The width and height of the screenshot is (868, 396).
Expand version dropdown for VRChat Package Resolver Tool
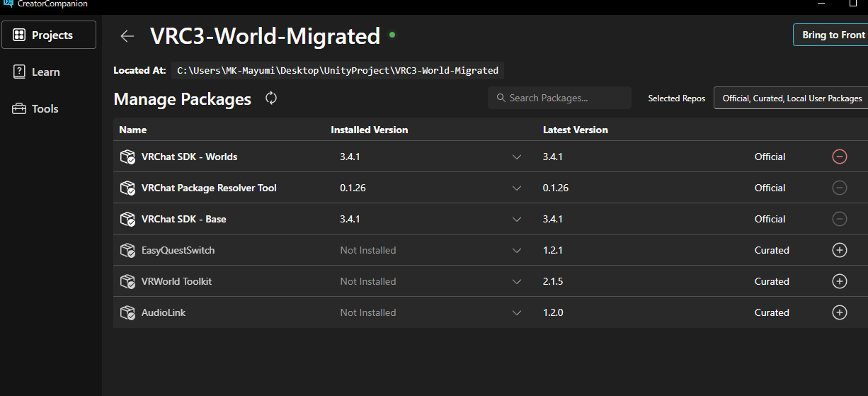[517, 188]
